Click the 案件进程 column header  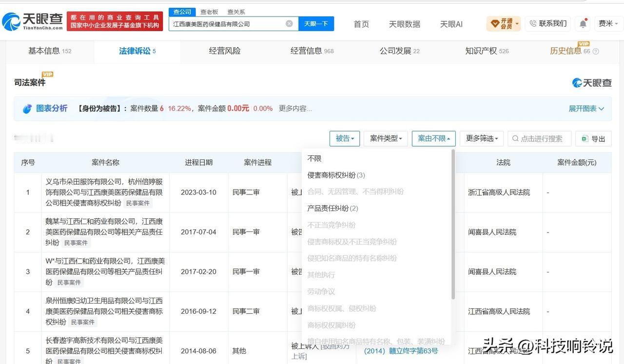pos(257,162)
